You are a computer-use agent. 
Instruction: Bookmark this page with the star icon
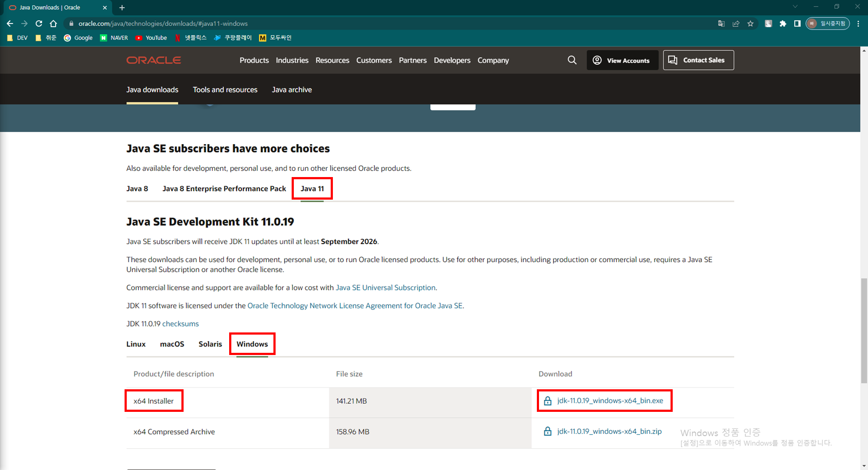pos(750,23)
